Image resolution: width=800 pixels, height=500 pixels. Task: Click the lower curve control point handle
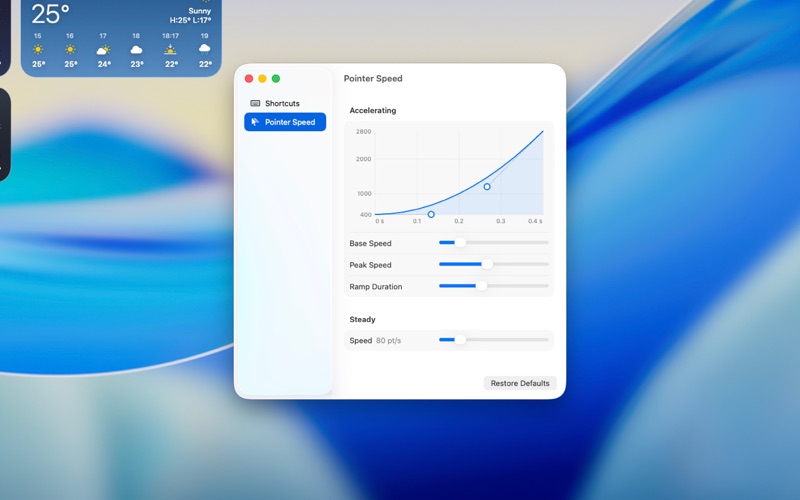coord(431,214)
